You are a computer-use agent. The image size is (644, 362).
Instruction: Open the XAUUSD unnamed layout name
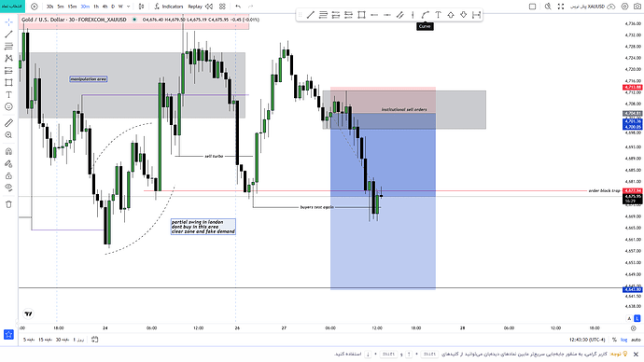587,7
